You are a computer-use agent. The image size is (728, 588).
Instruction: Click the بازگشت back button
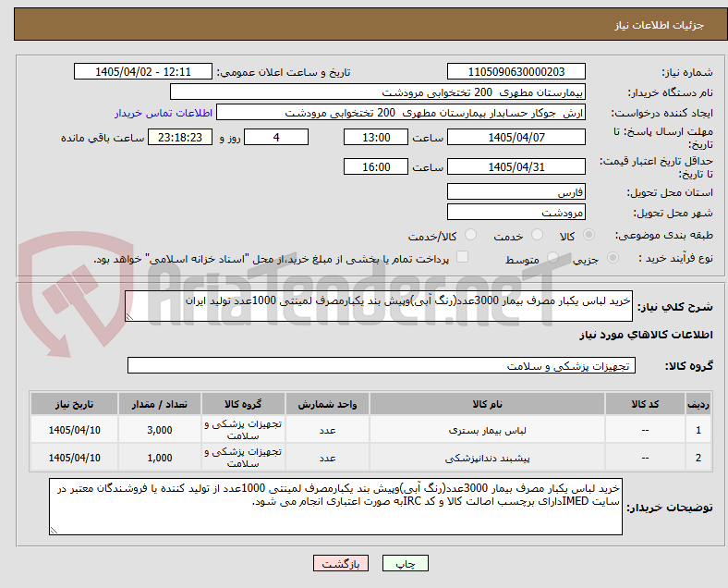(x=341, y=563)
